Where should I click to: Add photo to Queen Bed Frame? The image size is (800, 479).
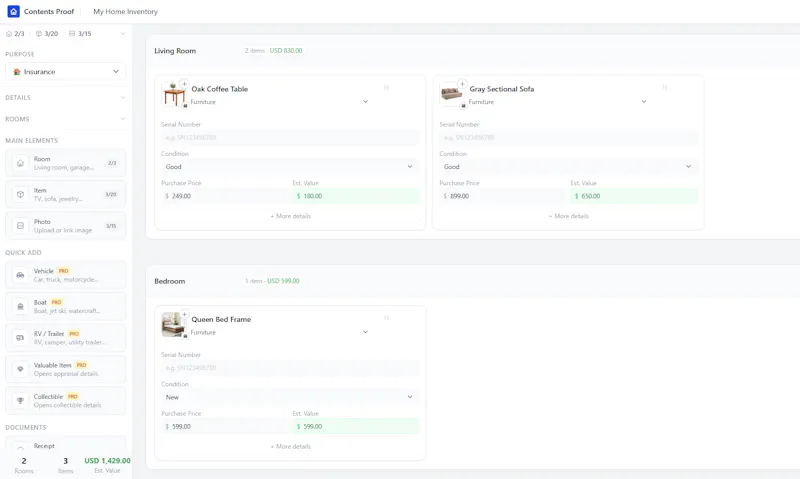coord(184,314)
